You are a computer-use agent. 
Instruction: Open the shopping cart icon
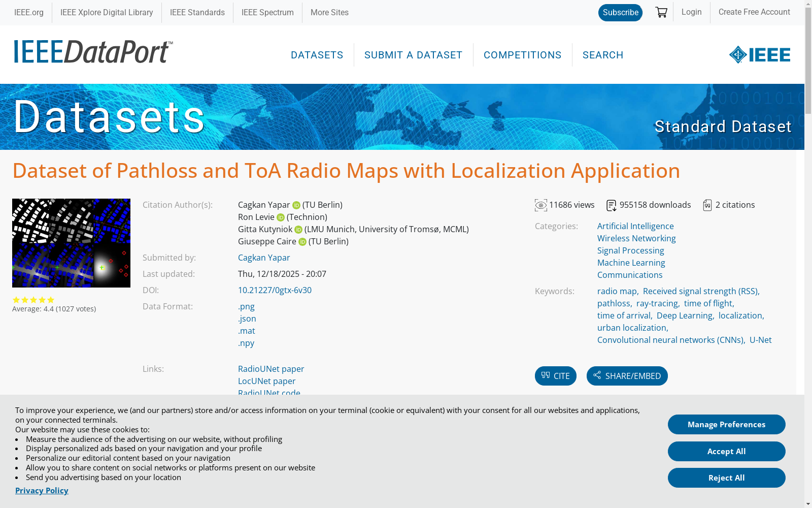(661, 12)
